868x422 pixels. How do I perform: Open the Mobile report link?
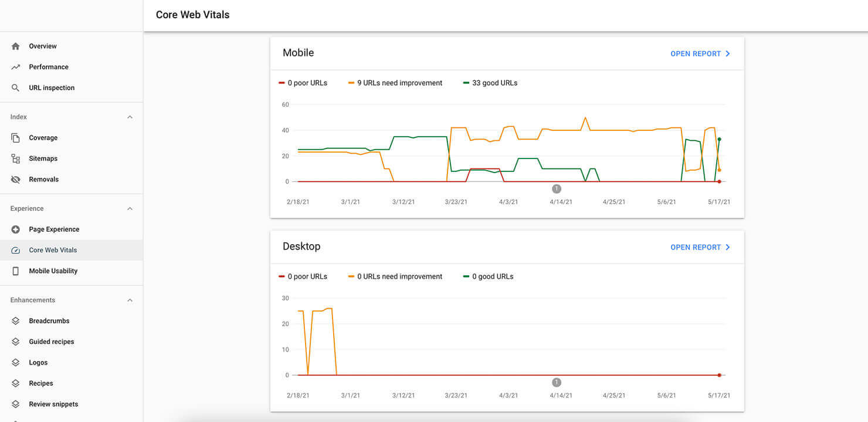point(700,53)
